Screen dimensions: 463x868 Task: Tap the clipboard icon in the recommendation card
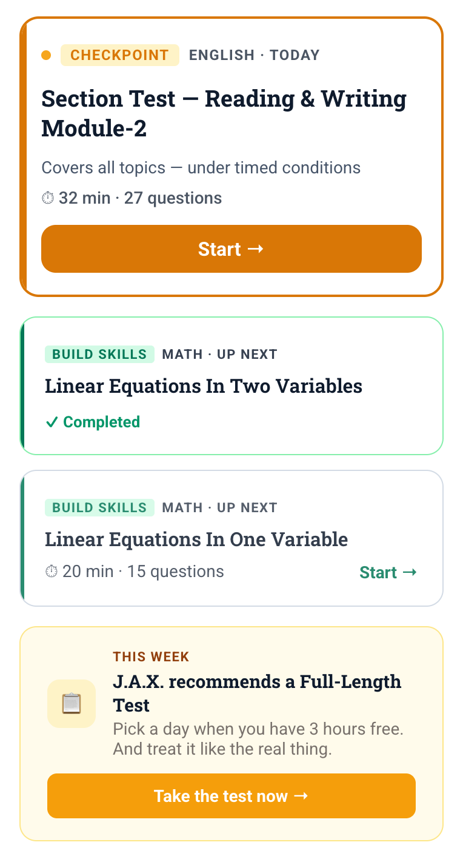click(71, 703)
